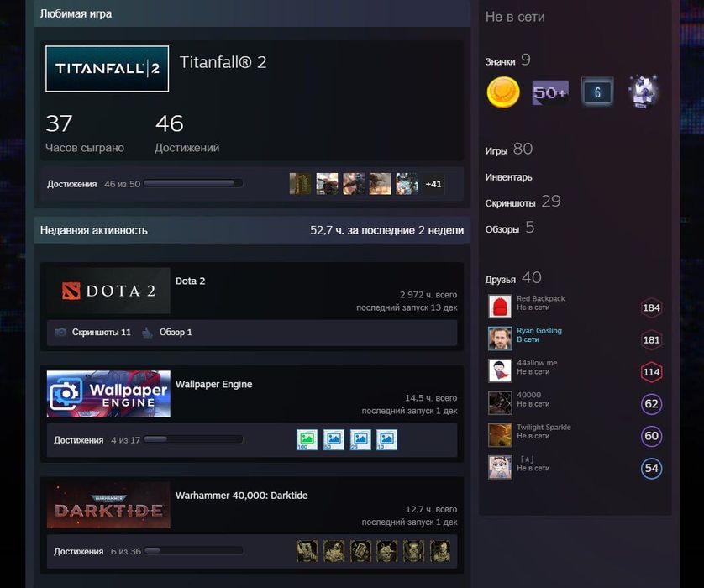Show the +41 more Titanfall achievements

(x=433, y=184)
